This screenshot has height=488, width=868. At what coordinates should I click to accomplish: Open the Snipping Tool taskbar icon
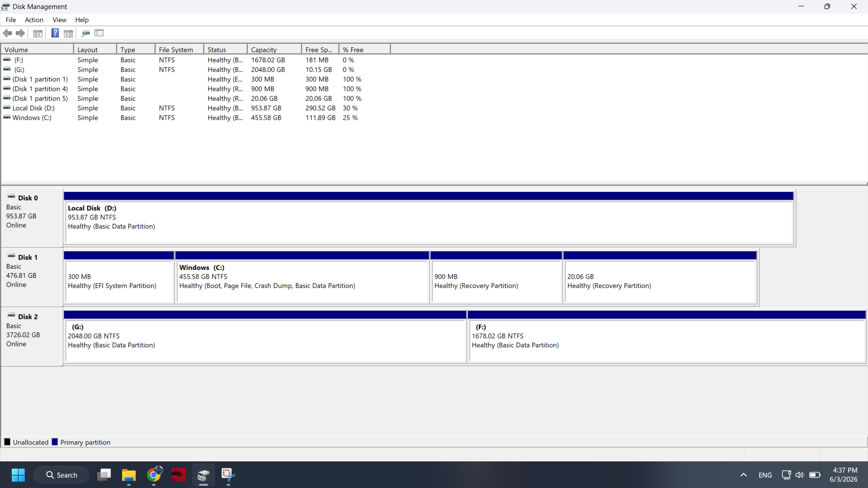pos(228,475)
